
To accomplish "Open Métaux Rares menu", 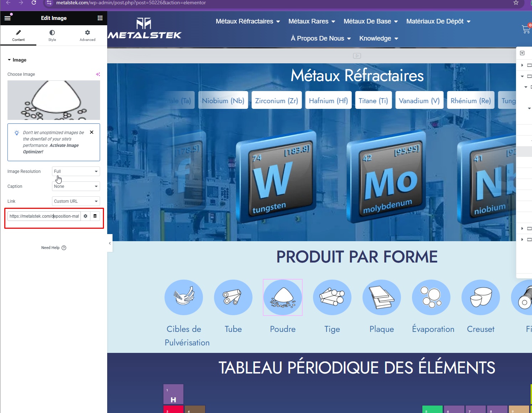I will click(x=312, y=21).
